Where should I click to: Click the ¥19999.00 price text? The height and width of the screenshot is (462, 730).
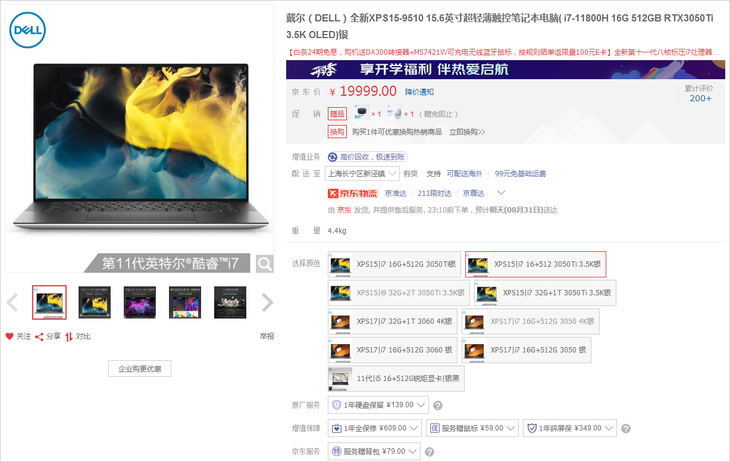click(x=363, y=91)
